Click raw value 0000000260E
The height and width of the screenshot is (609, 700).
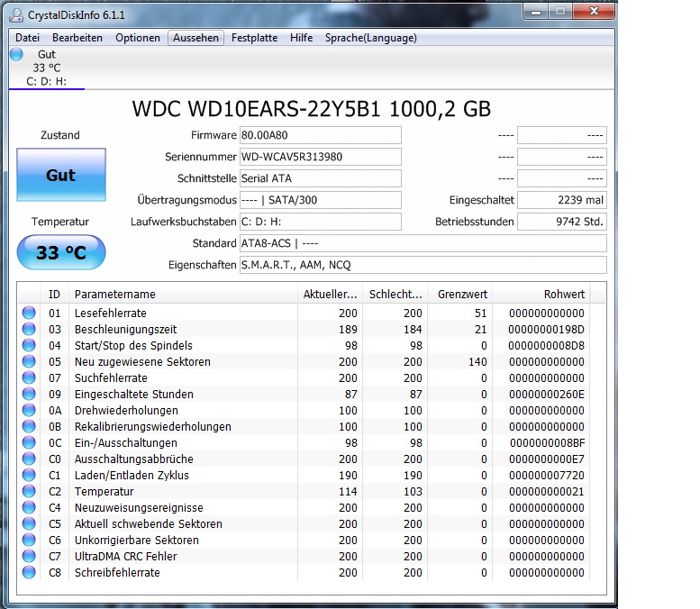point(546,395)
